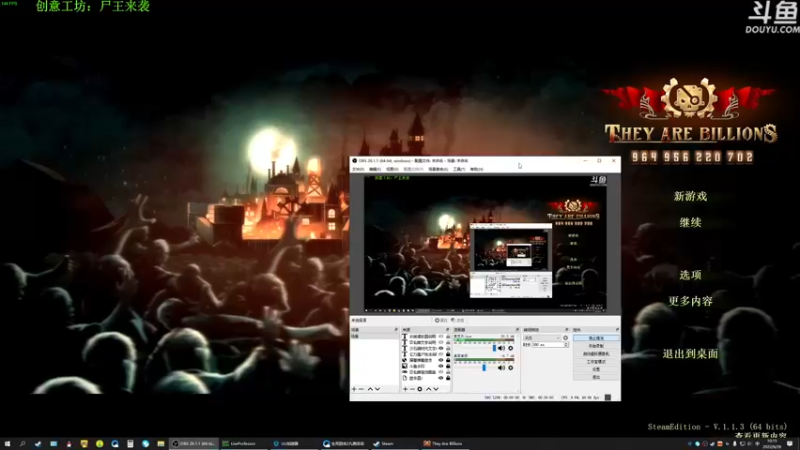Add a new scene with plus icon

(x=354, y=389)
